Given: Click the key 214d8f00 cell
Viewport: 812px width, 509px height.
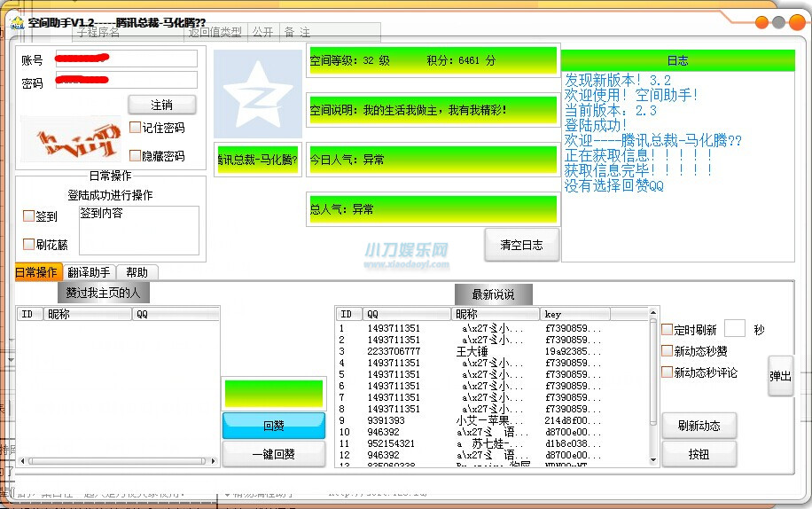Looking at the screenshot, I should (x=574, y=420).
